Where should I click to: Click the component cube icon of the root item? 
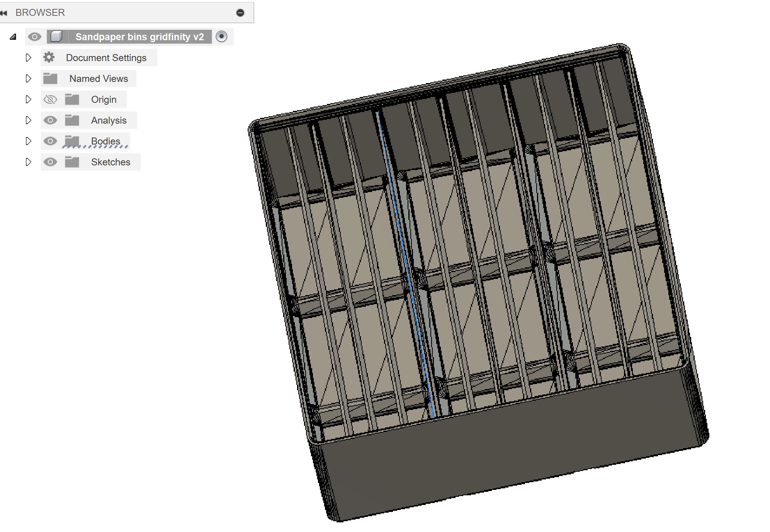pos(56,36)
